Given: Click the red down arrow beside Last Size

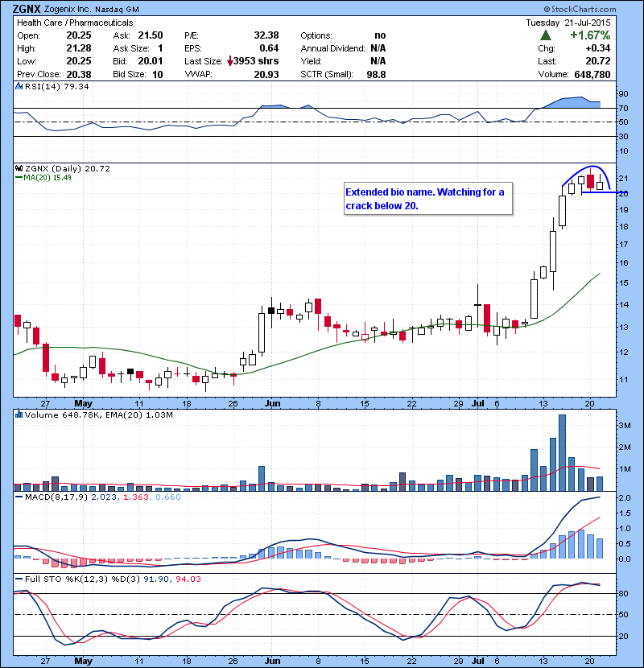Looking at the screenshot, I should [x=229, y=62].
